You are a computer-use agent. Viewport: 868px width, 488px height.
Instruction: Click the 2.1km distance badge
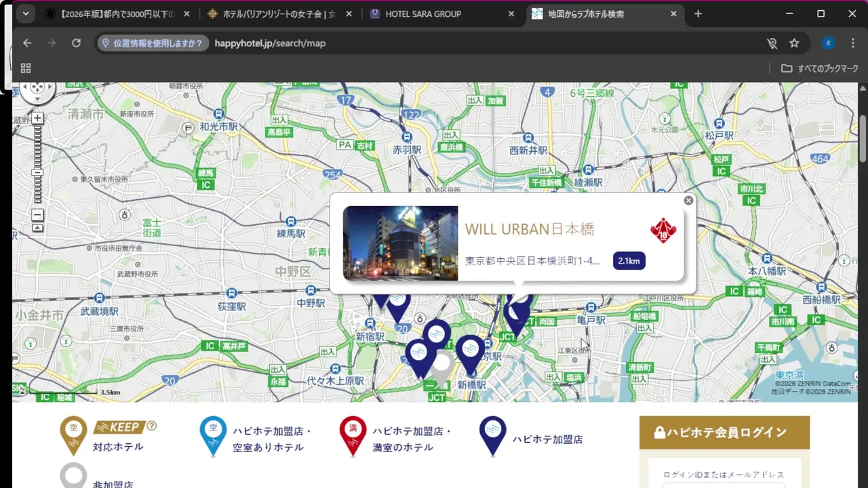click(629, 261)
